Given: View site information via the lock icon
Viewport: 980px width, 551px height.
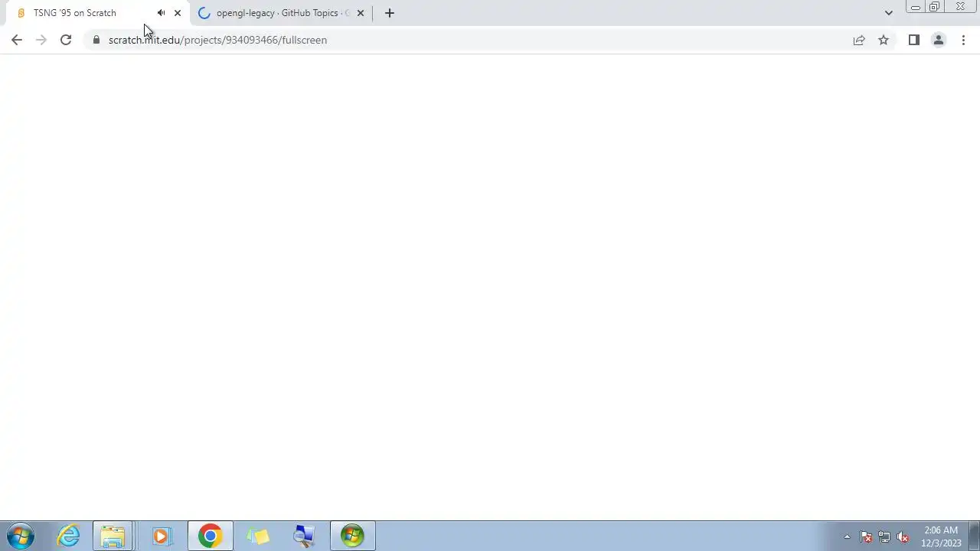Looking at the screenshot, I should coord(96,40).
